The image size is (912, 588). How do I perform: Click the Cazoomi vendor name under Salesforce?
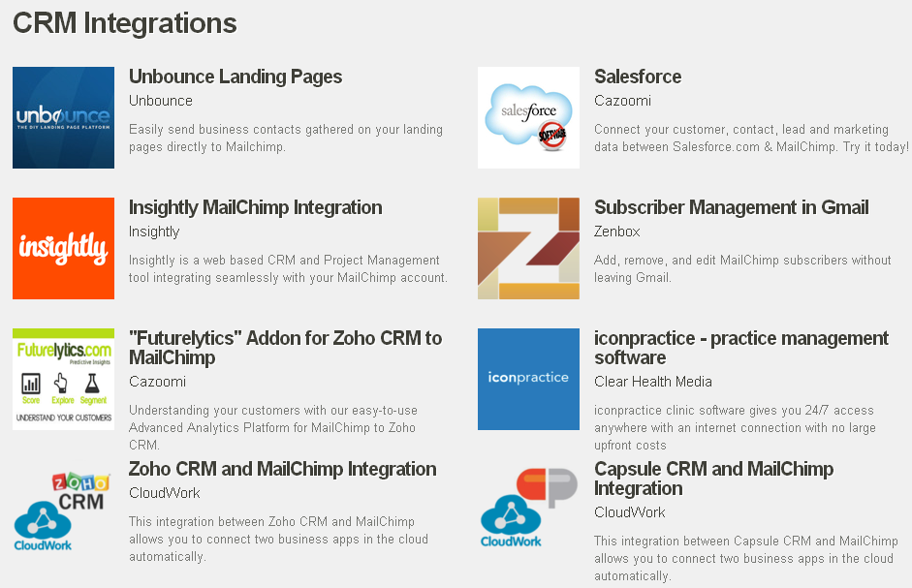pyautogui.click(x=623, y=101)
